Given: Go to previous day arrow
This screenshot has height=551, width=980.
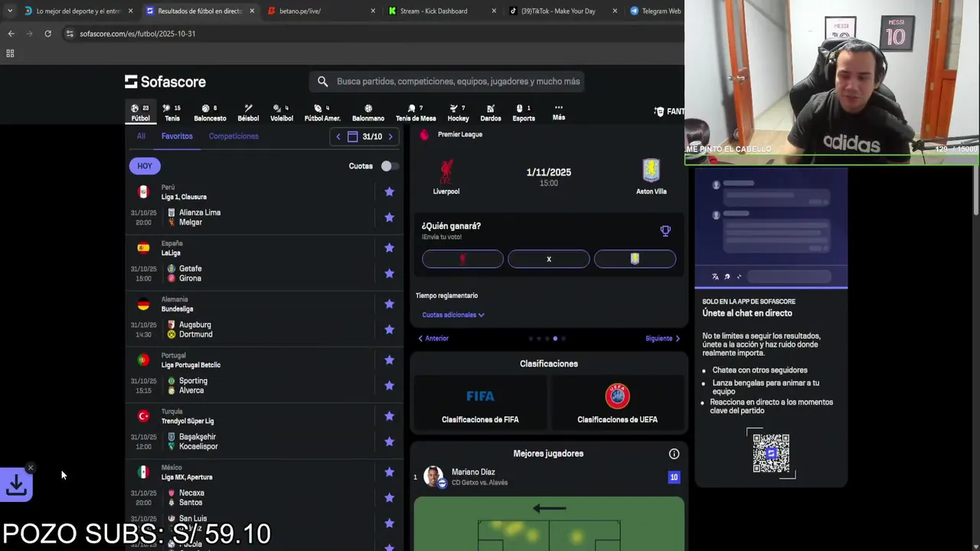Looking at the screenshot, I should 338,136.
